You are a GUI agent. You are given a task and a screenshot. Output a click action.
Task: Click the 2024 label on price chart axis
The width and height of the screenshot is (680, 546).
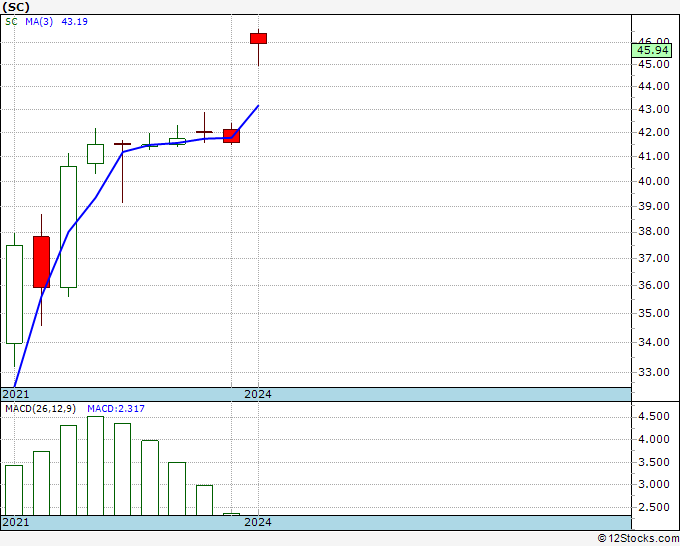click(x=258, y=394)
